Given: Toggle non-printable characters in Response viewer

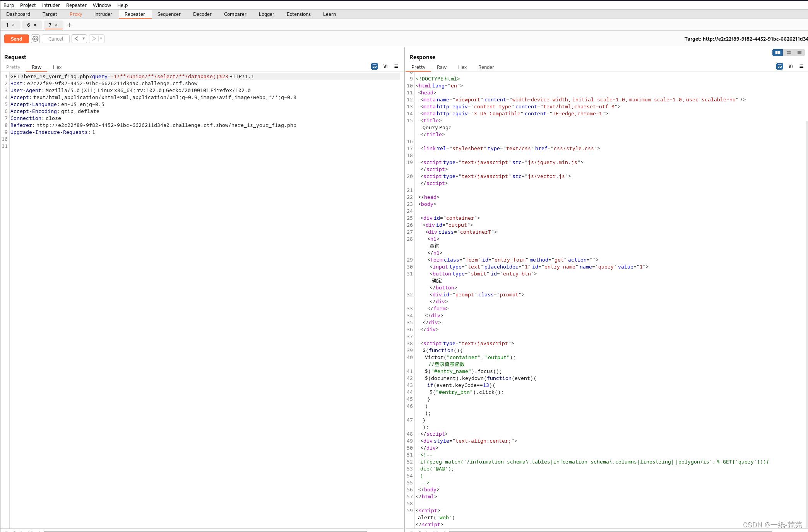Looking at the screenshot, I should [791, 66].
